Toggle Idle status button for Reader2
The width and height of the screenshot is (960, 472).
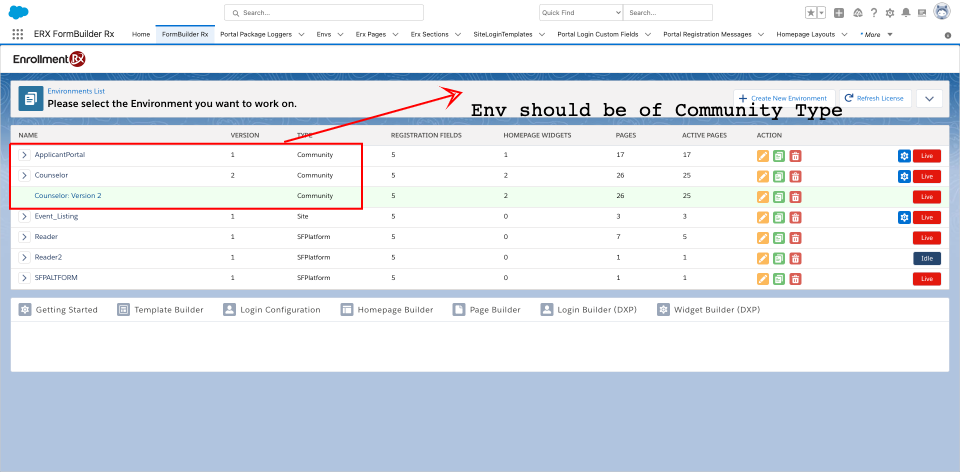[926, 258]
